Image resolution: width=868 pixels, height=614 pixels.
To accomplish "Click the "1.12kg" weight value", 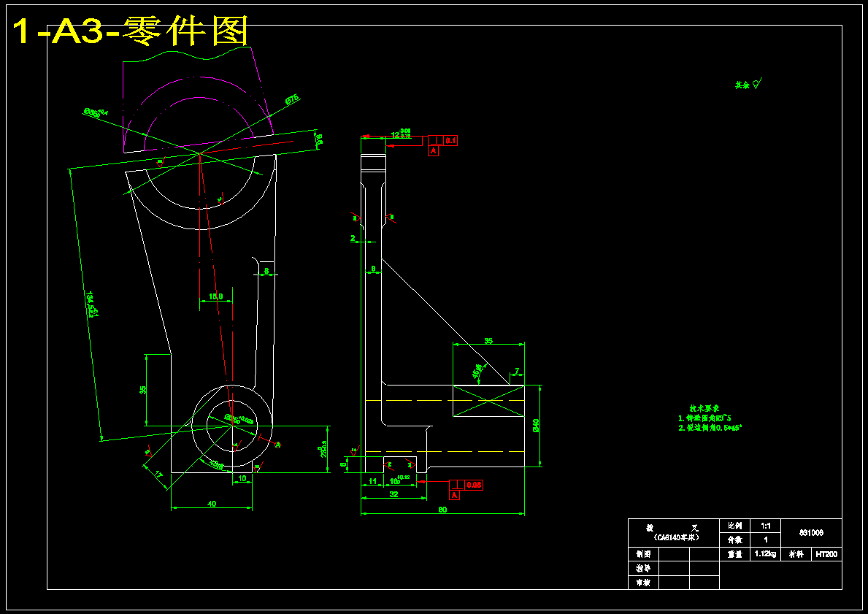I will coord(766,553).
